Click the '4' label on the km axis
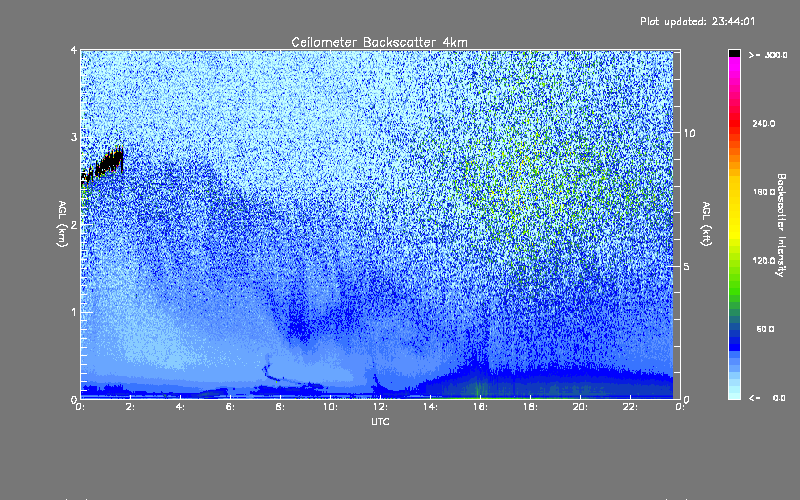This screenshot has width=800, height=500. (x=74, y=50)
